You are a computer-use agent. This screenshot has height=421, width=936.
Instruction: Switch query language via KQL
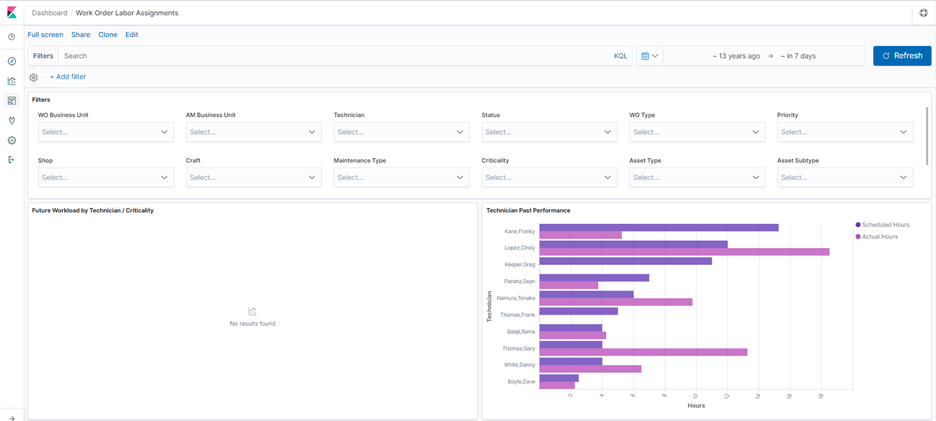621,56
